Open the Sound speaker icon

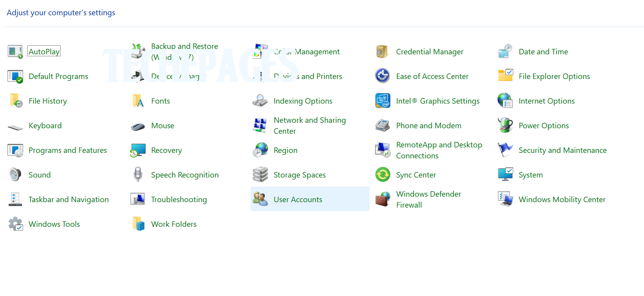(x=15, y=175)
